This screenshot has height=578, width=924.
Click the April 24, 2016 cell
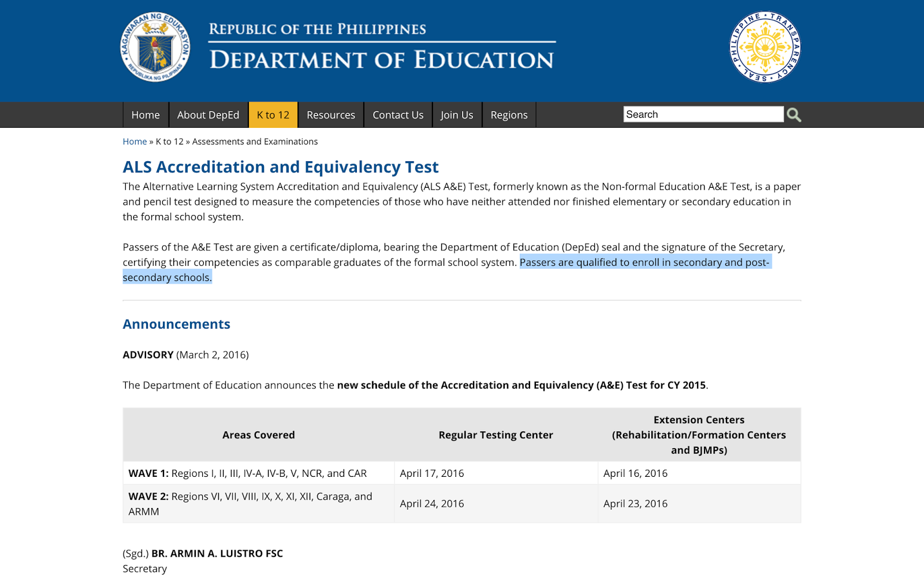tap(496, 503)
